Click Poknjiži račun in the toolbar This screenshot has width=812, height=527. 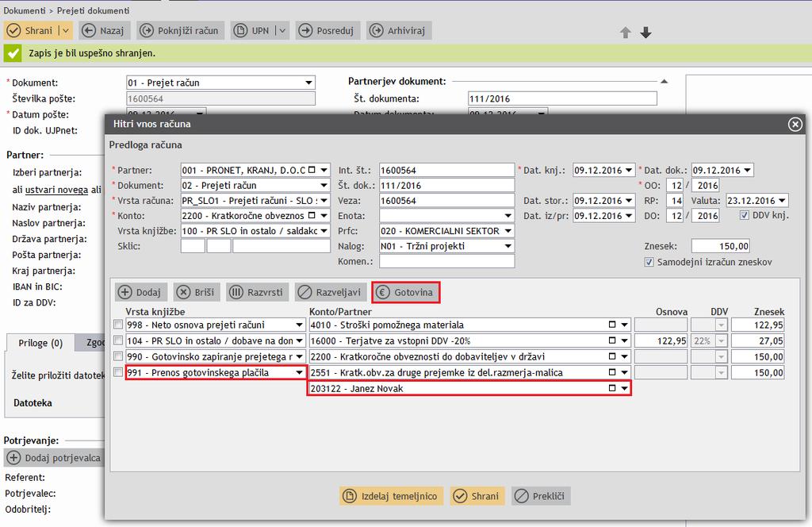[x=180, y=31]
